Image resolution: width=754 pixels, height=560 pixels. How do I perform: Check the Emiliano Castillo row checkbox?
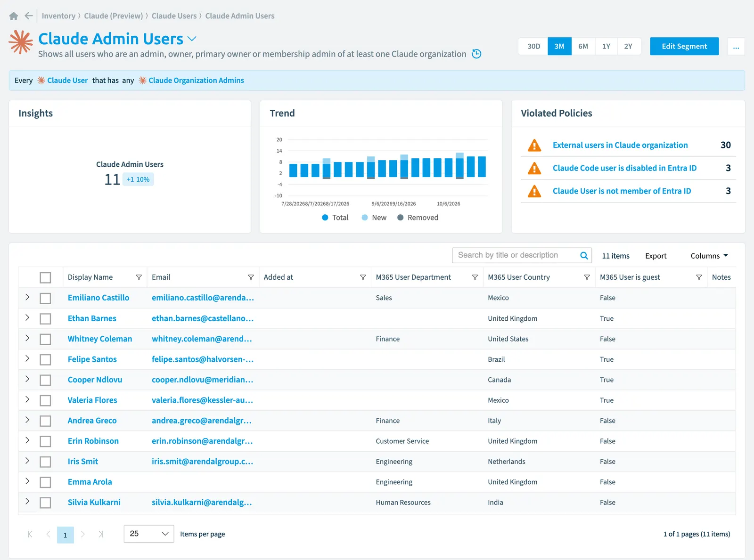pos(45,298)
